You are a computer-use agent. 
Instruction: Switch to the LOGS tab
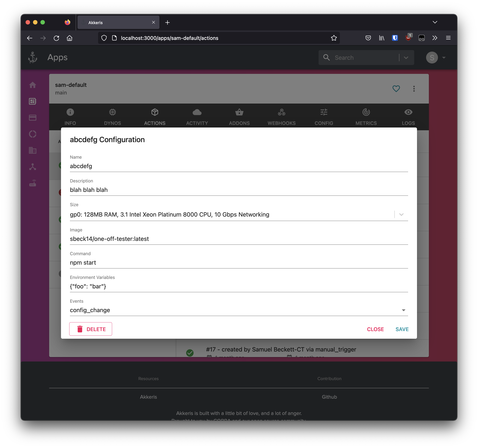point(408,117)
